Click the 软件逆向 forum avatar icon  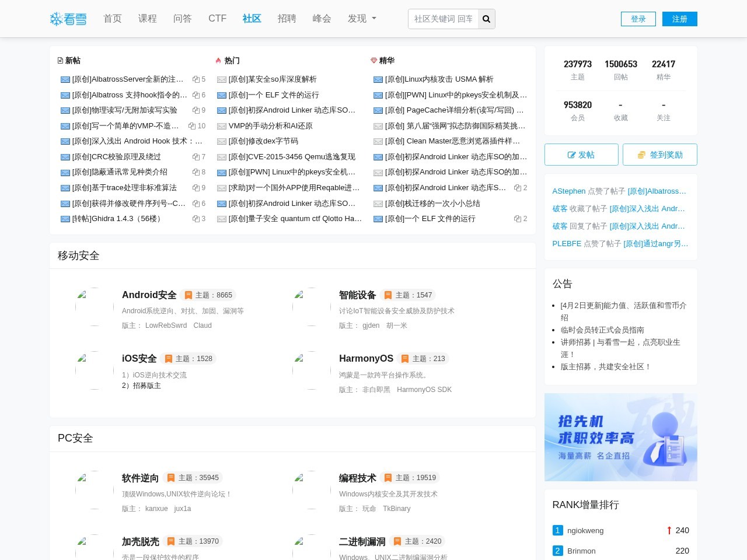pos(95,490)
